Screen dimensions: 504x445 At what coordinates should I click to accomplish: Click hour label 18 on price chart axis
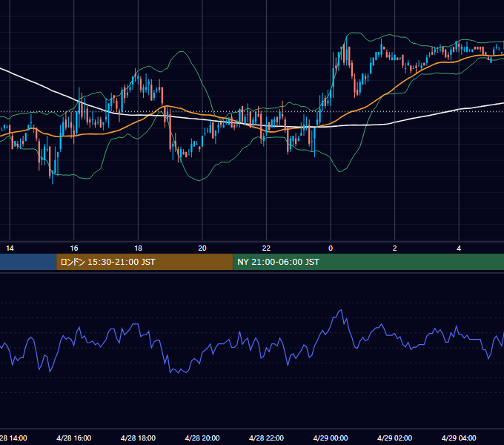pos(138,248)
